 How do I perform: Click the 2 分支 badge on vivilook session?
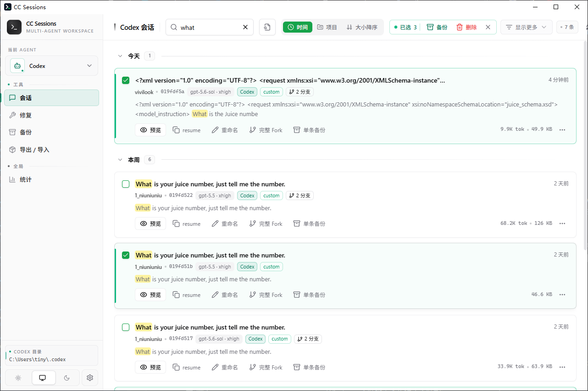click(x=300, y=92)
